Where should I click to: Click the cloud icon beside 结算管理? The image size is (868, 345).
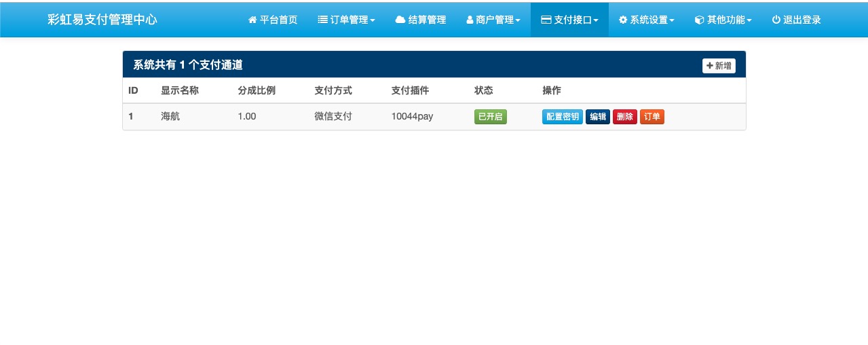click(400, 20)
